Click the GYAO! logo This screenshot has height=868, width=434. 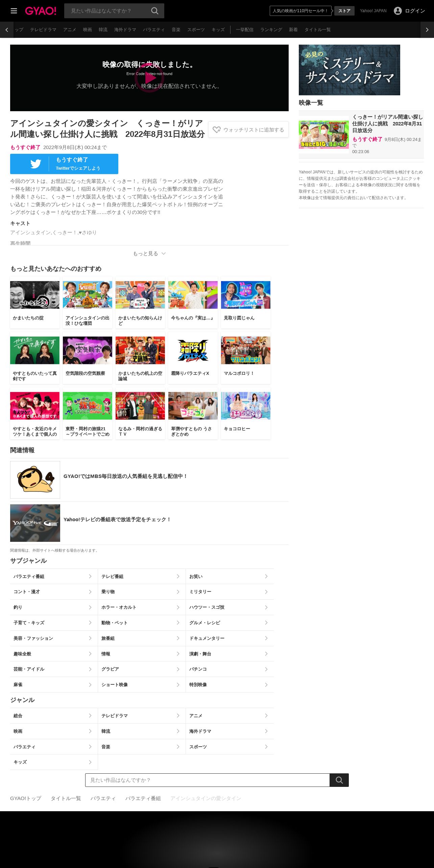(x=41, y=11)
